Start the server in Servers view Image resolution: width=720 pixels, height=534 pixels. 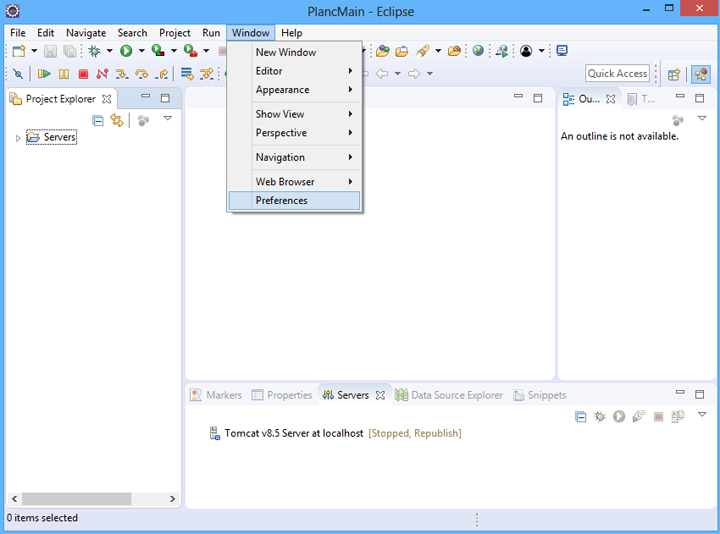(x=619, y=416)
